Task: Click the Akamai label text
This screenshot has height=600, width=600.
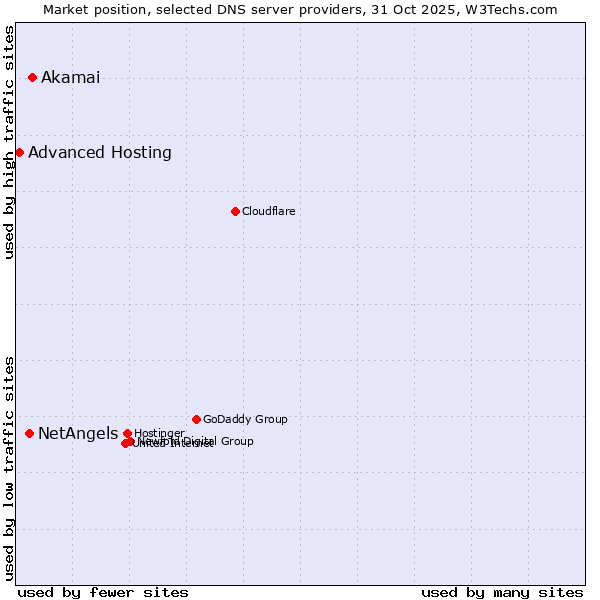Action: click(70, 78)
